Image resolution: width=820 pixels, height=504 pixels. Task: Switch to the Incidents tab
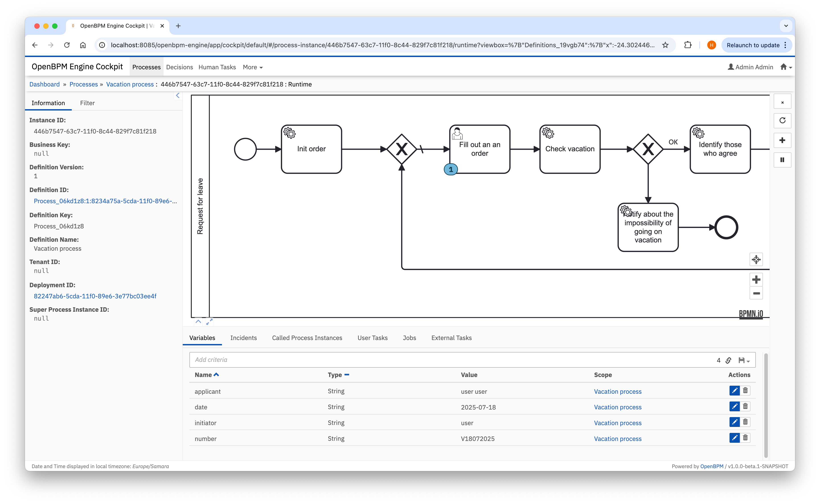pos(243,338)
